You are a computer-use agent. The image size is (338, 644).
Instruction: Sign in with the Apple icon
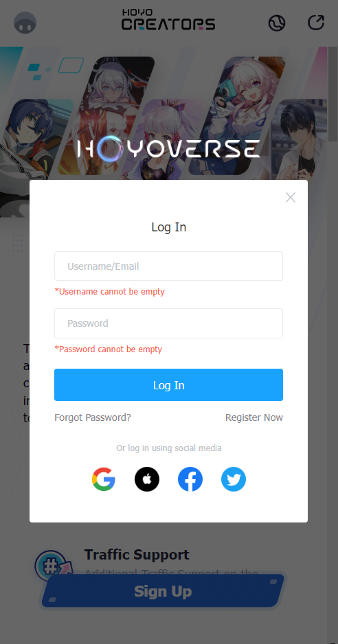click(147, 479)
